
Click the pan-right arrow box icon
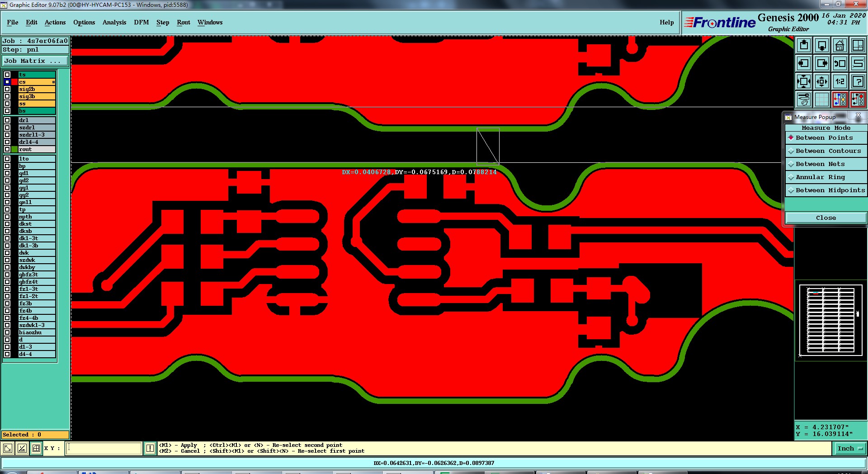[x=822, y=63]
